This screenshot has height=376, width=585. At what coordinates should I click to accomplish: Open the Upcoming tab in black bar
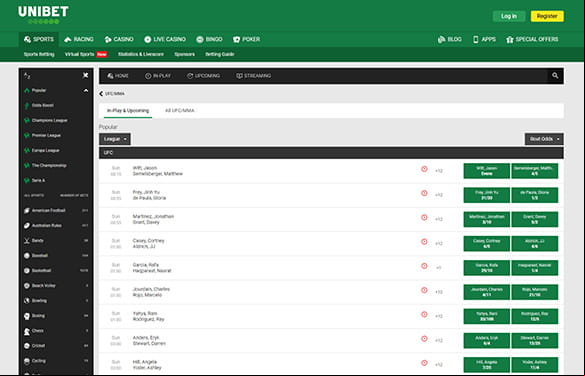point(203,76)
